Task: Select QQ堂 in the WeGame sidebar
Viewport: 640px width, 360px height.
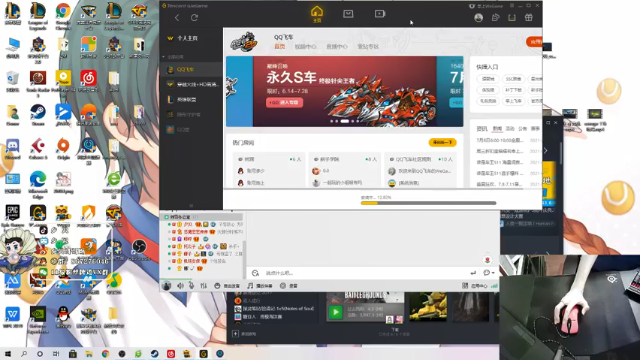Action: click(x=191, y=129)
